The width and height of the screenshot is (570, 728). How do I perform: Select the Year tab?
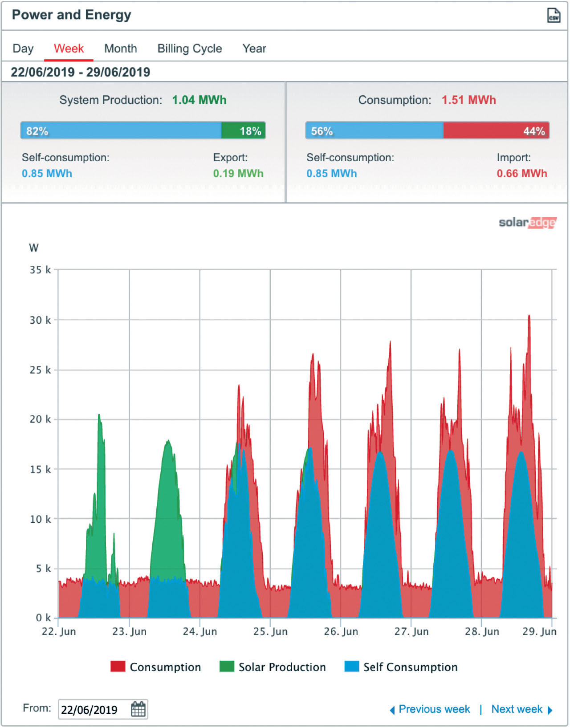pos(254,49)
